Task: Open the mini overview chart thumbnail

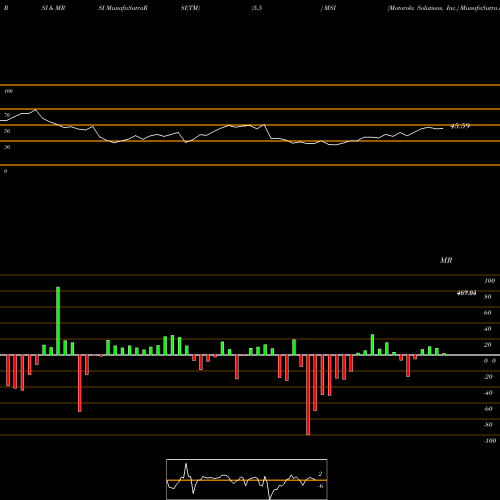Action: (247, 479)
